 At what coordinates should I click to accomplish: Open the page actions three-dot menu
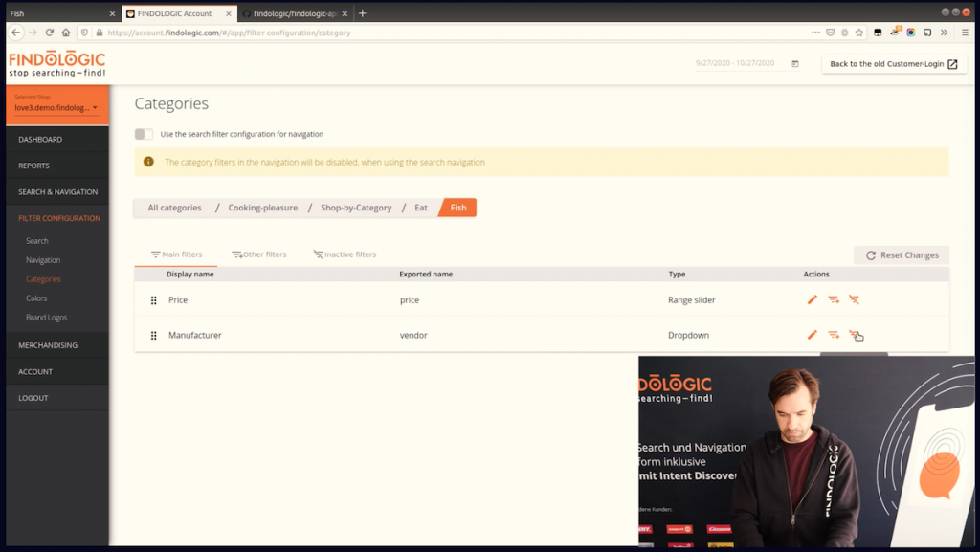[815, 33]
